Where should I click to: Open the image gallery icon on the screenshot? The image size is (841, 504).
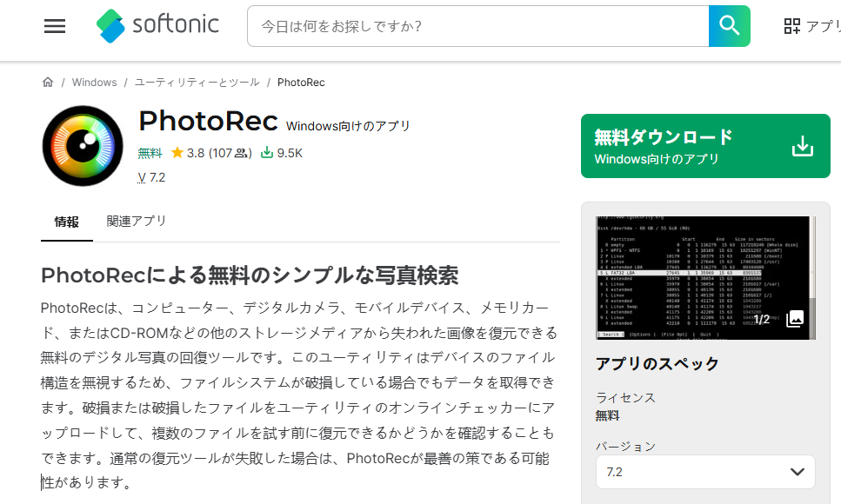coord(794,321)
